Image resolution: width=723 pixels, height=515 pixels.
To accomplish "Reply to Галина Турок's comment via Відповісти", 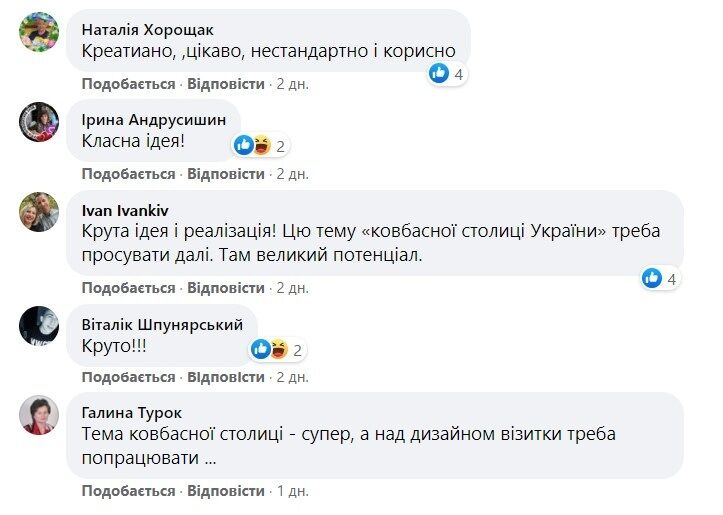I will (225, 491).
